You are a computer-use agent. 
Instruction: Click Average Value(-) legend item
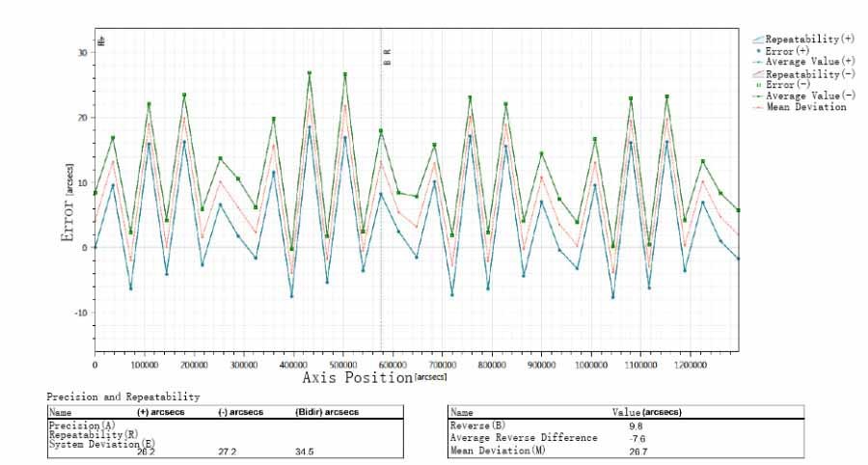pos(810,96)
